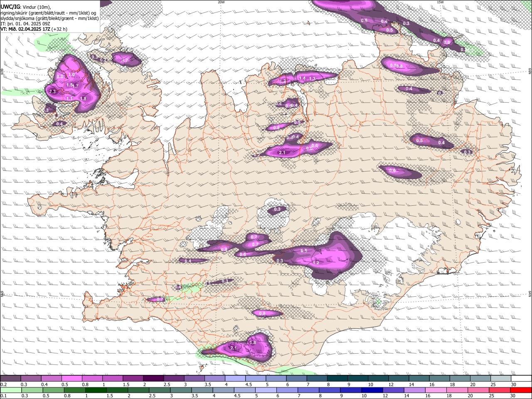Select the 'Vindur (10m)' label
Viewport: 532px width, 399px height.
tap(36, 7)
